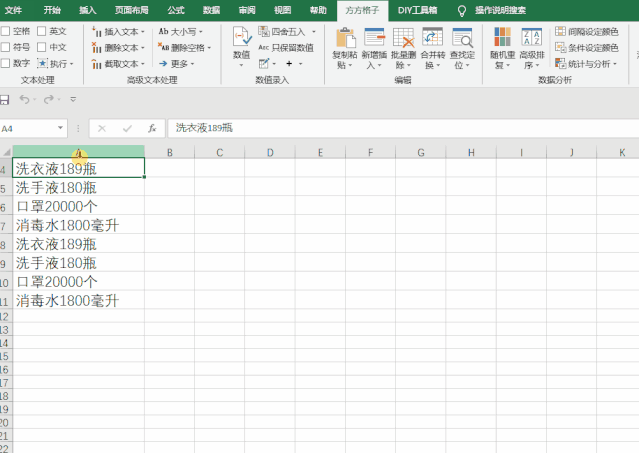Select column A header
This screenshot has height=453, width=639.
(x=79, y=152)
